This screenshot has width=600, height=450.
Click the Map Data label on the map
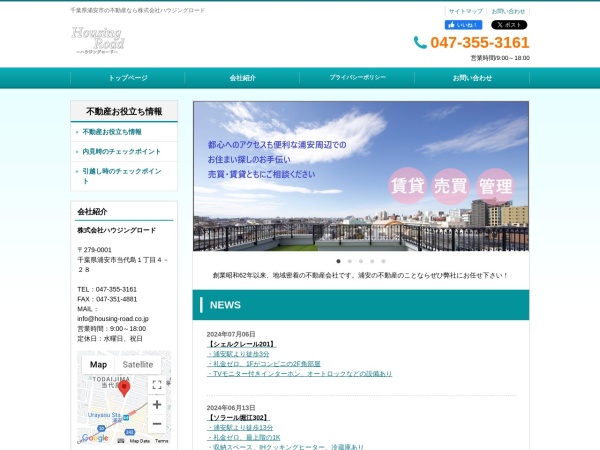(x=140, y=441)
